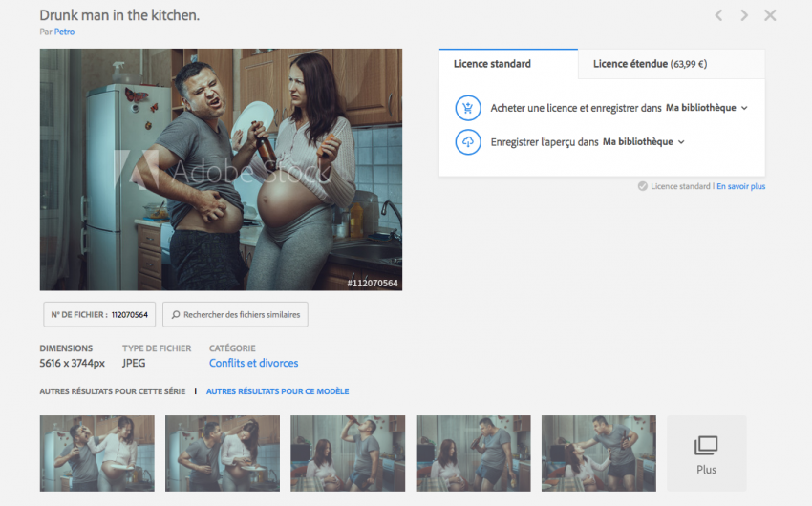
Task: Click the title 'Drunk man in the kitchen.'
Action: click(119, 15)
